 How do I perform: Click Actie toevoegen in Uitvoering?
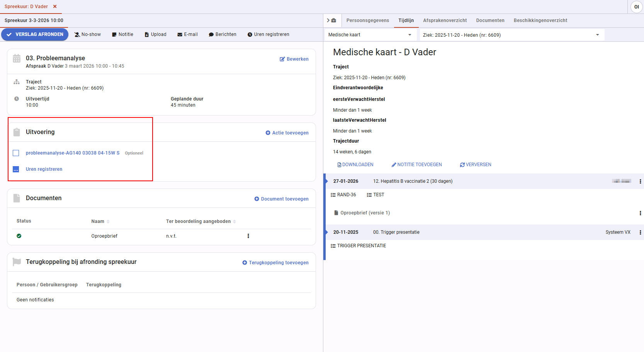287,133
